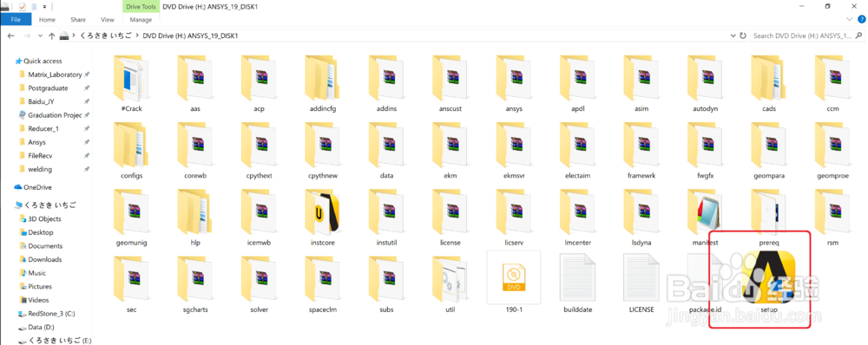Open 3D Objects in navigation pane

coord(44,219)
